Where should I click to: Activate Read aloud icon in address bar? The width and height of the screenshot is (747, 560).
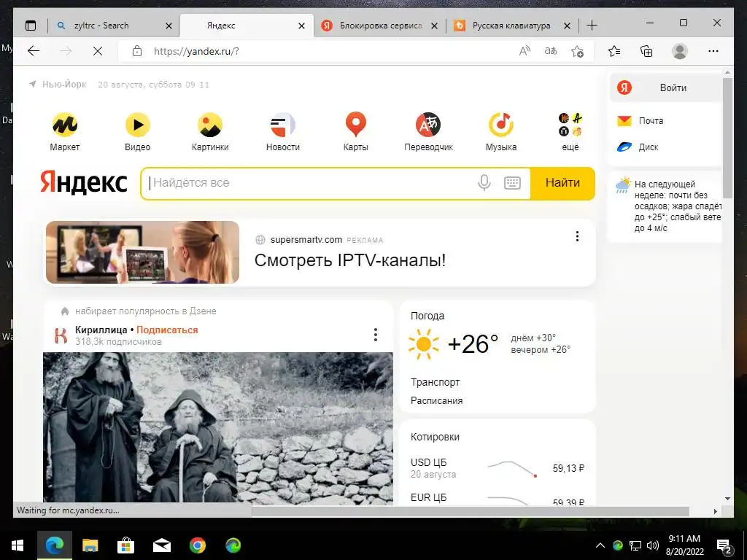coord(525,51)
